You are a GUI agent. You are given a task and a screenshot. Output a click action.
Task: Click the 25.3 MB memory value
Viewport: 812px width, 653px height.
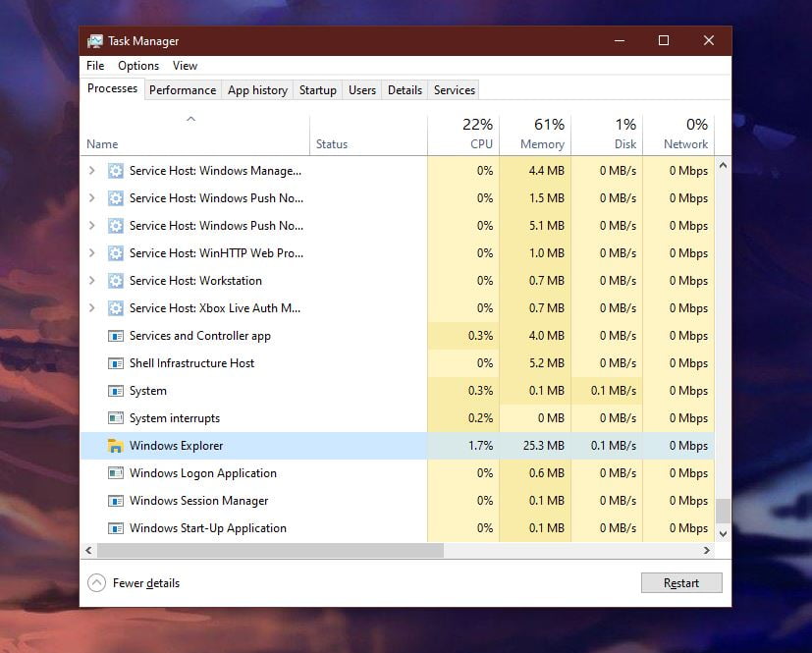(543, 446)
